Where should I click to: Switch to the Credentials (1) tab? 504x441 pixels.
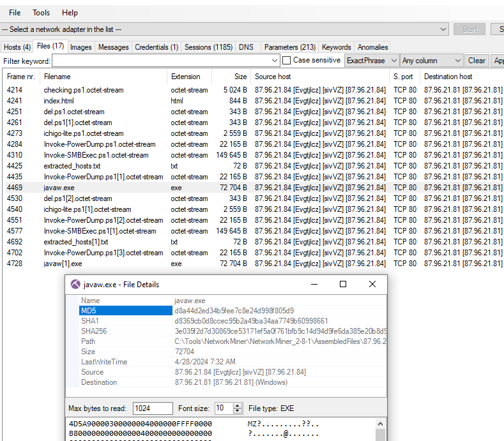157,47
